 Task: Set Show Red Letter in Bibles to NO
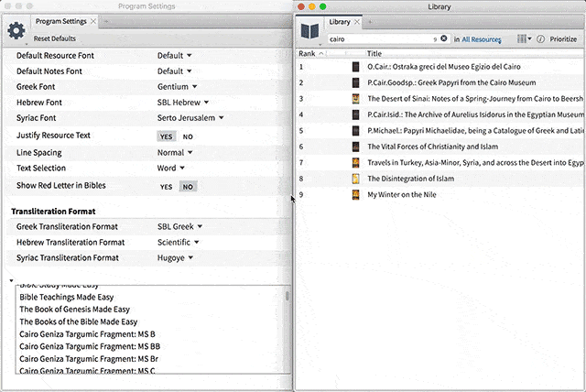pos(188,187)
